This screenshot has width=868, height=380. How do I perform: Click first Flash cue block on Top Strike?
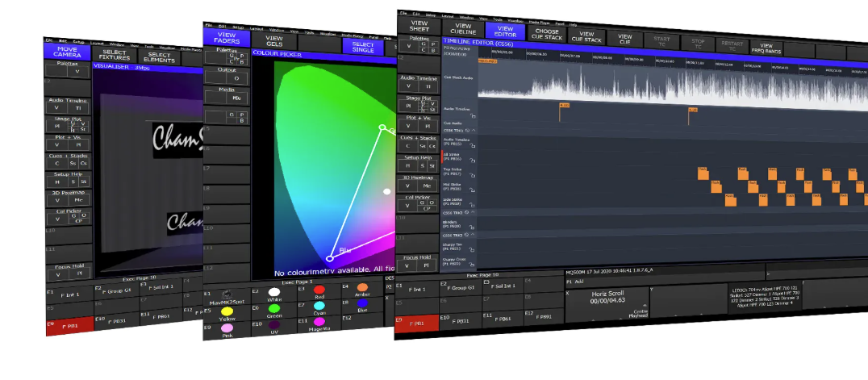[x=703, y=174]
